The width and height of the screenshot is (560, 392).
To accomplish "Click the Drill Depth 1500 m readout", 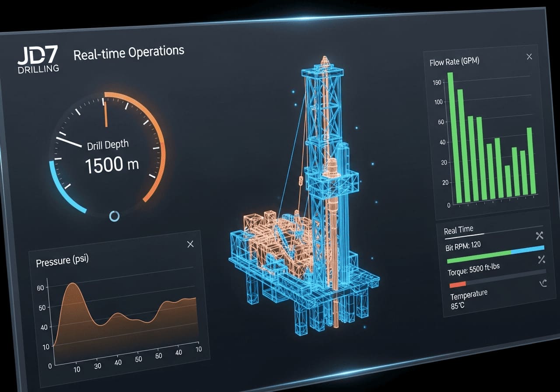I will tap(112, 165).
